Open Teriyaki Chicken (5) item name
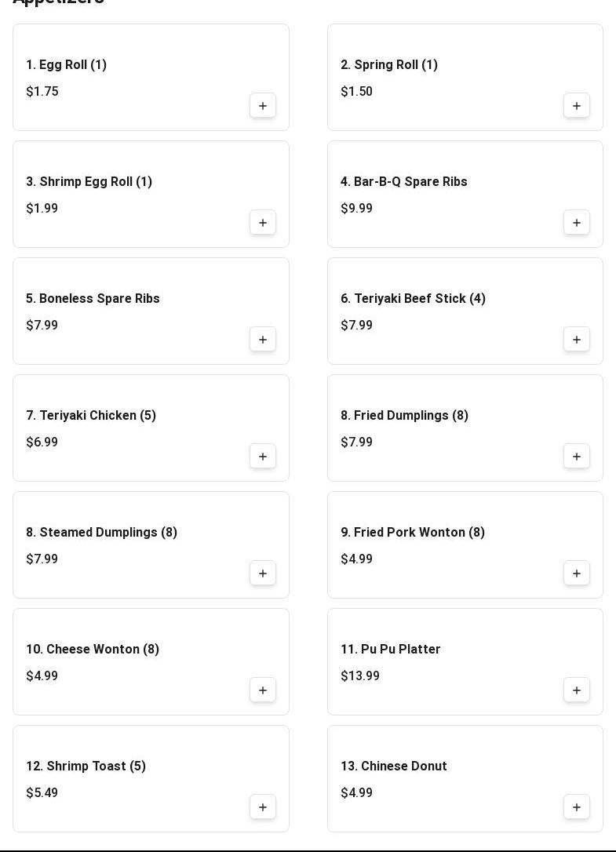This screenshot has width=616, height=852. (91, 416)
